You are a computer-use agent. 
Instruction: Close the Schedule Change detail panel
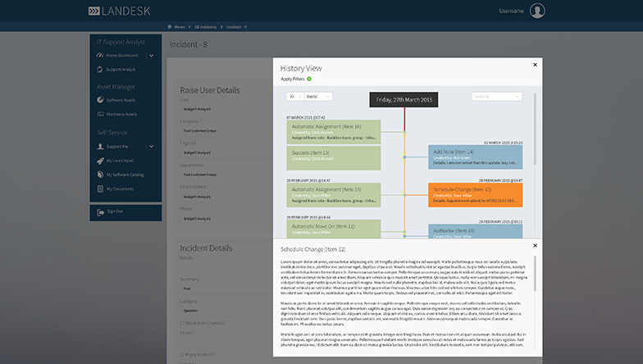click(536, 244)
